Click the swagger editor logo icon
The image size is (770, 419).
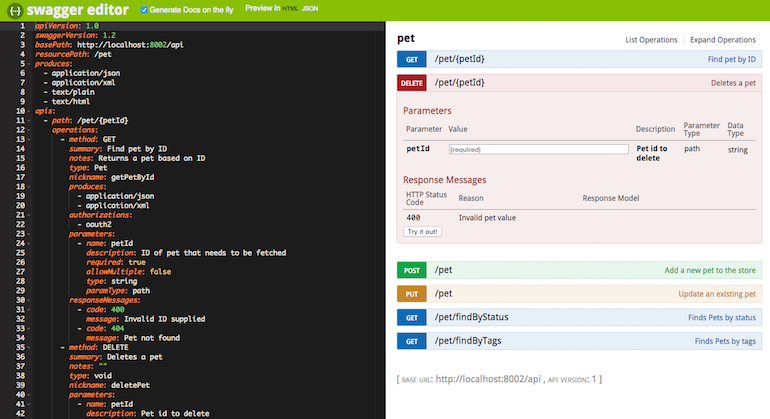tap(15, 10)
